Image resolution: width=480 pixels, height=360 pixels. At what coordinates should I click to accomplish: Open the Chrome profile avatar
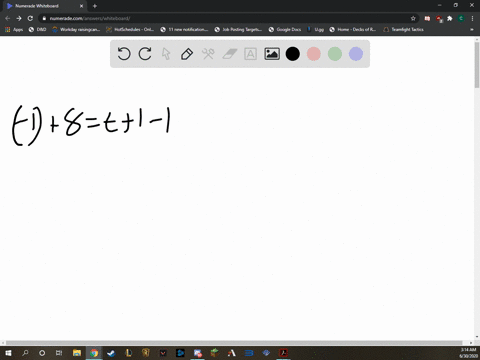[x=461, y=18]
